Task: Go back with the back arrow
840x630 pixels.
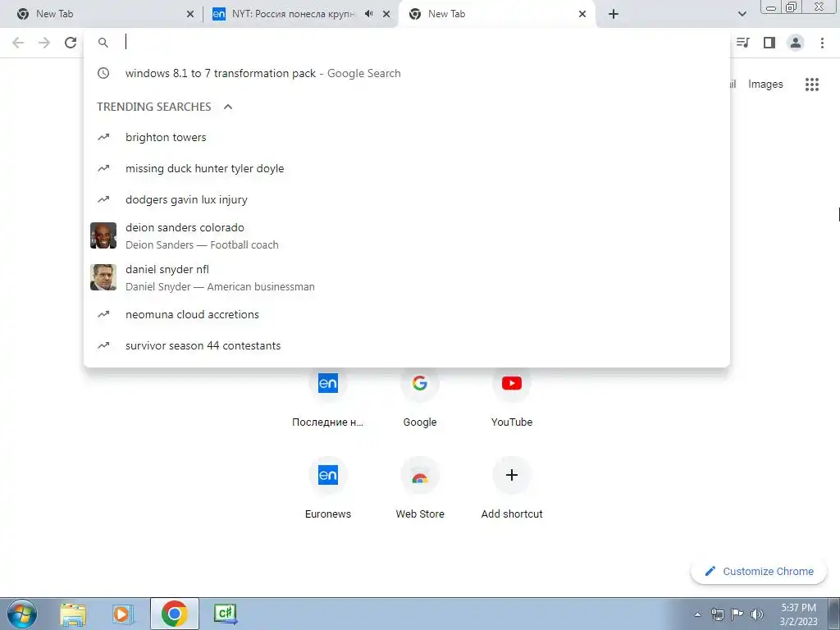Action: tap(18, 43)
